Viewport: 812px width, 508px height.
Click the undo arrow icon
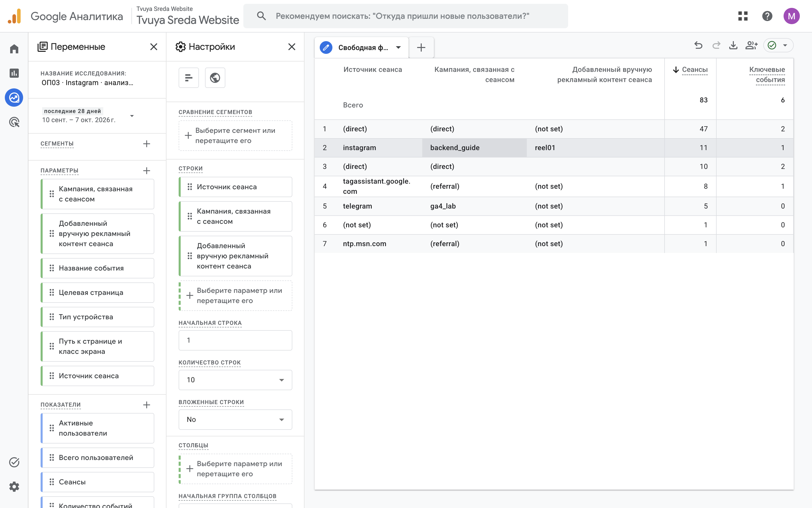tap(698, 45)
